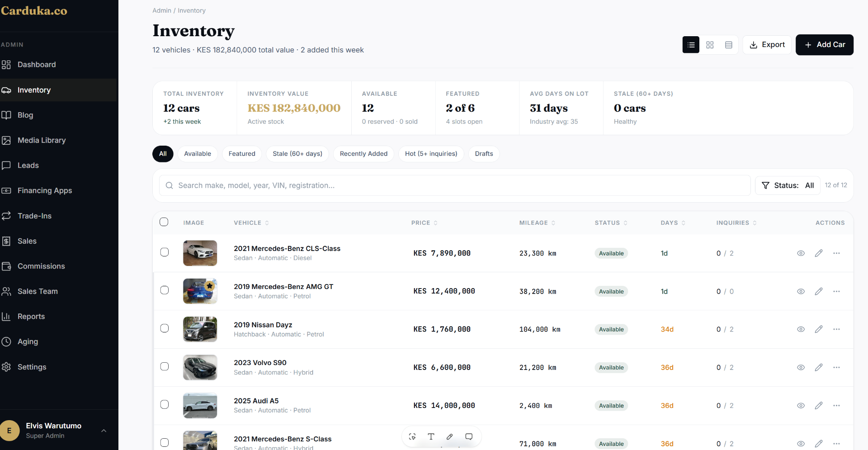Click the Leads chat bubble icon
This screenshot has height=450, width=868.
[x=6, y=166]
